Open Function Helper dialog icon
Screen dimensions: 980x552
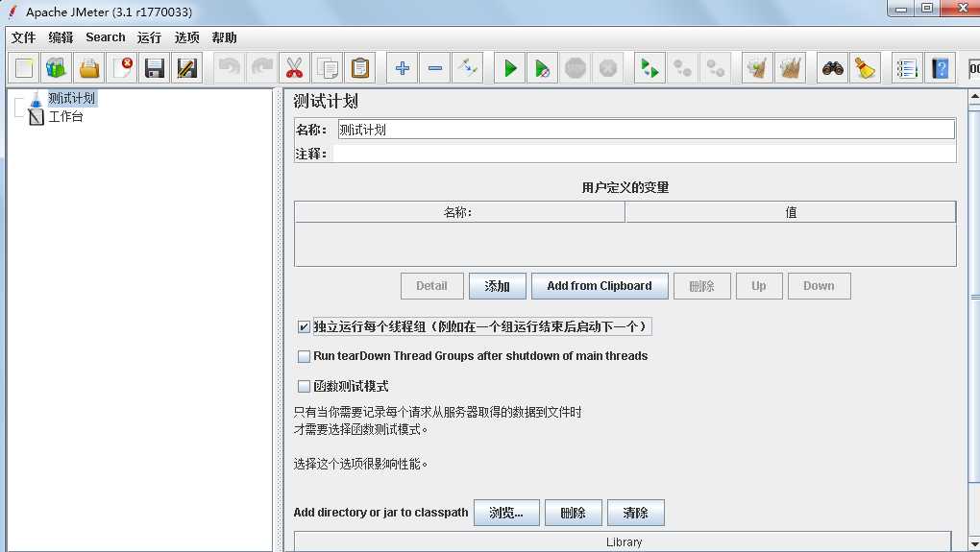(x=907, y=67)
